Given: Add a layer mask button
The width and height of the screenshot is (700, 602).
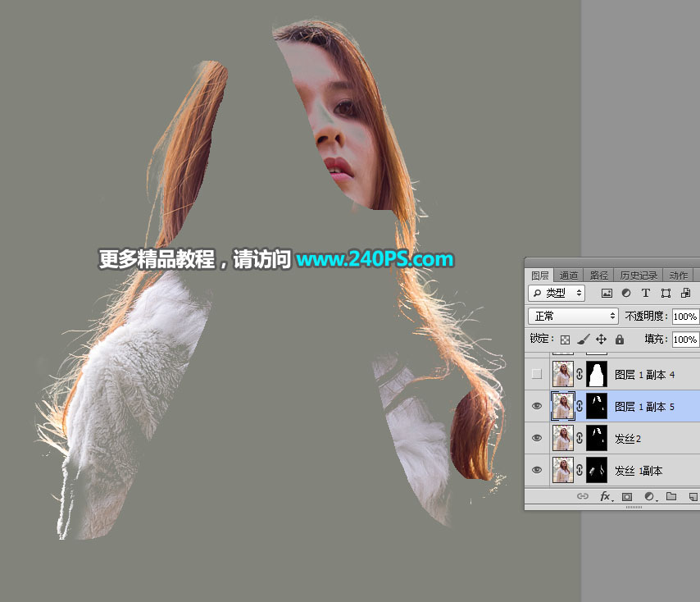Looking at the screenshot, I should (627, 496).
